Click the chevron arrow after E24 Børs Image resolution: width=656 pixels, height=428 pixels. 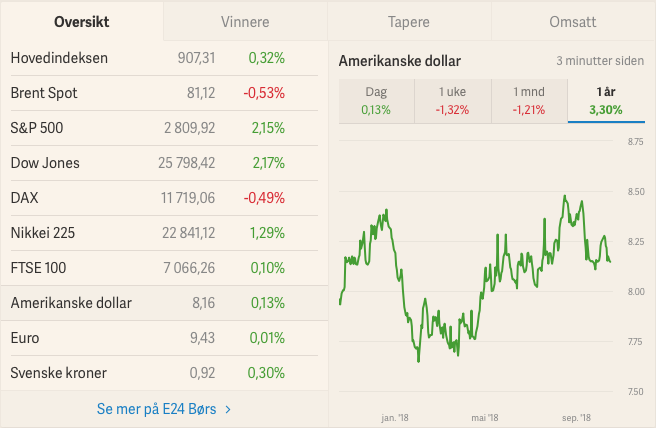(x=228, y=409)
